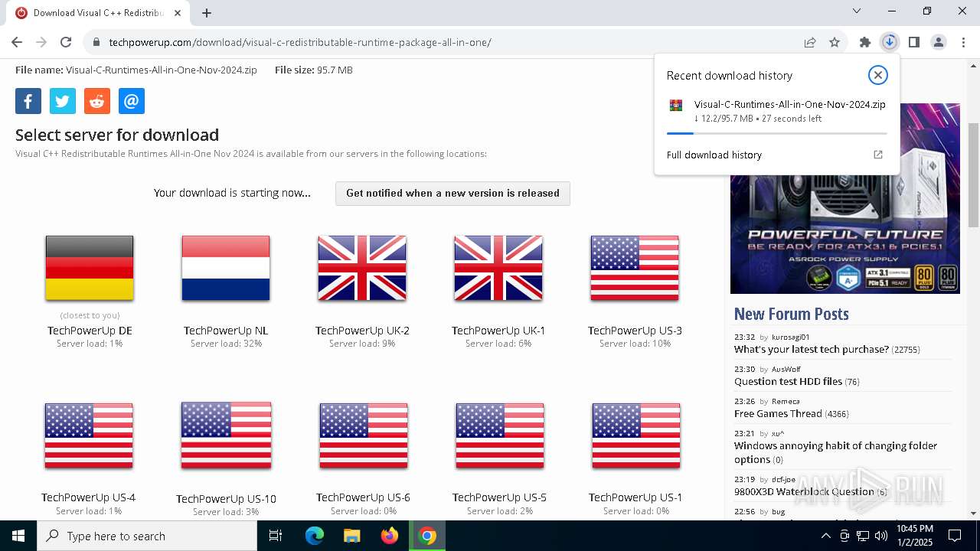Click the New Forum Posts heading
The height and width of the screenshot is (551, 980).
pos(791,314)
